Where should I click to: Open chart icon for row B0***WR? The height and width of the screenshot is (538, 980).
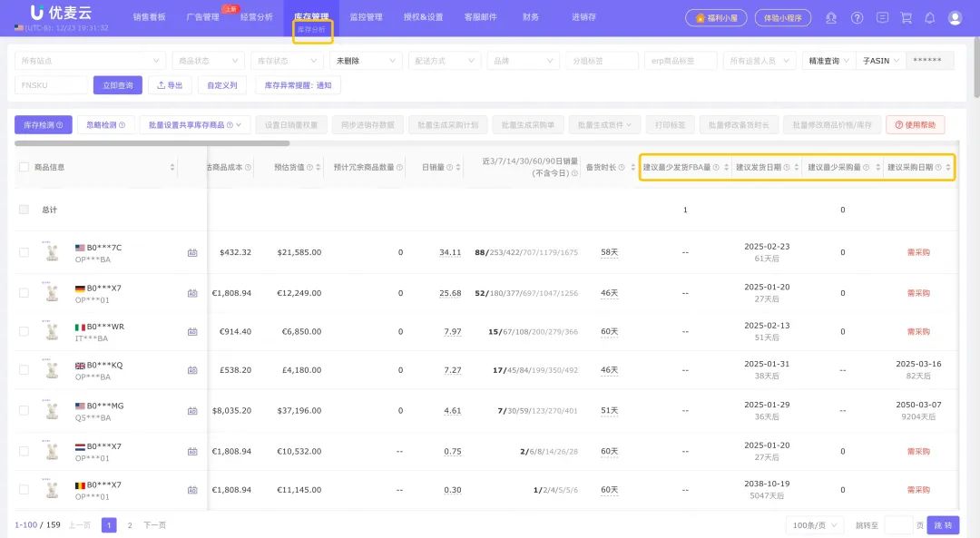pyautogui.click(x=192, y=332)
